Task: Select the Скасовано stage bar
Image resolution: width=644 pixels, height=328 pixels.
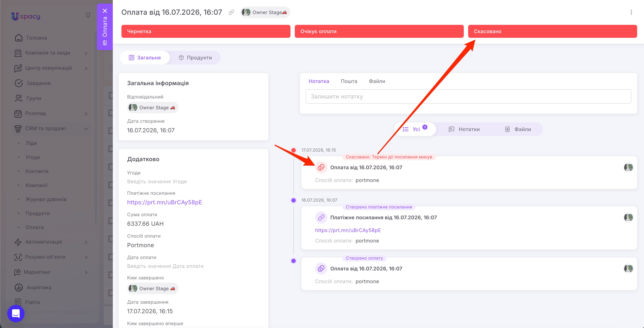Action: (552, 31)
